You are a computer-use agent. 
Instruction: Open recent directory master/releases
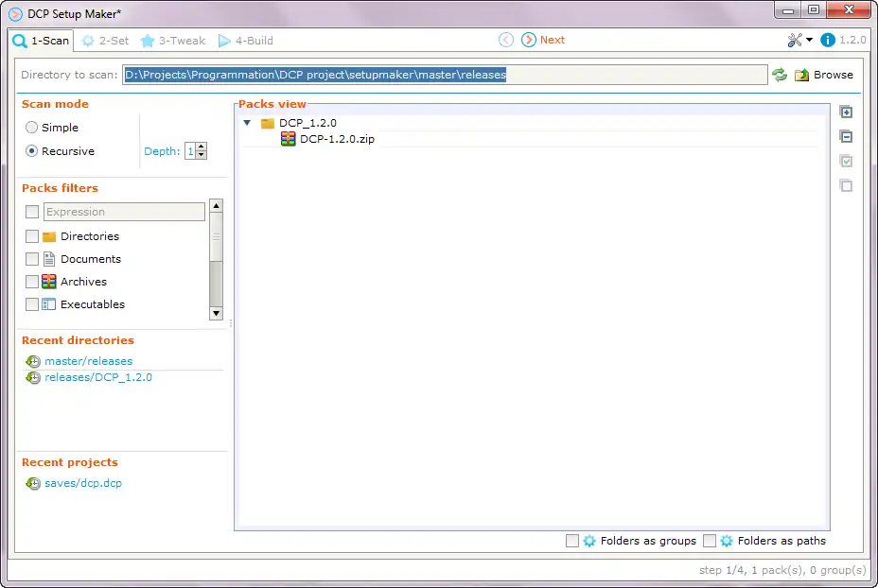(89, 361)
